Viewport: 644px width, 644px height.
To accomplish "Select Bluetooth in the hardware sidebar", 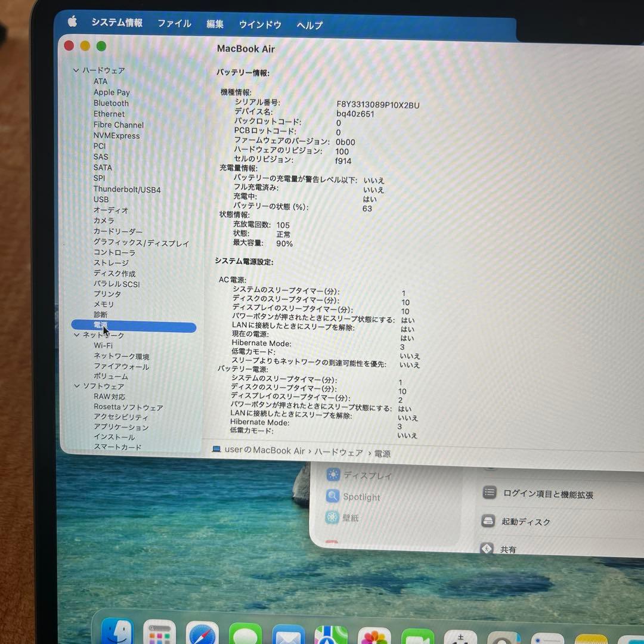I will 111,103.
